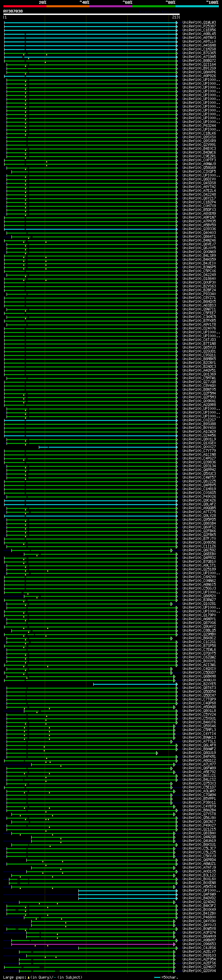The height and width of the screenshot is (980, 222).
Task: Select UniRef100_Q93134 in the hit list
Action: point(199,465)
